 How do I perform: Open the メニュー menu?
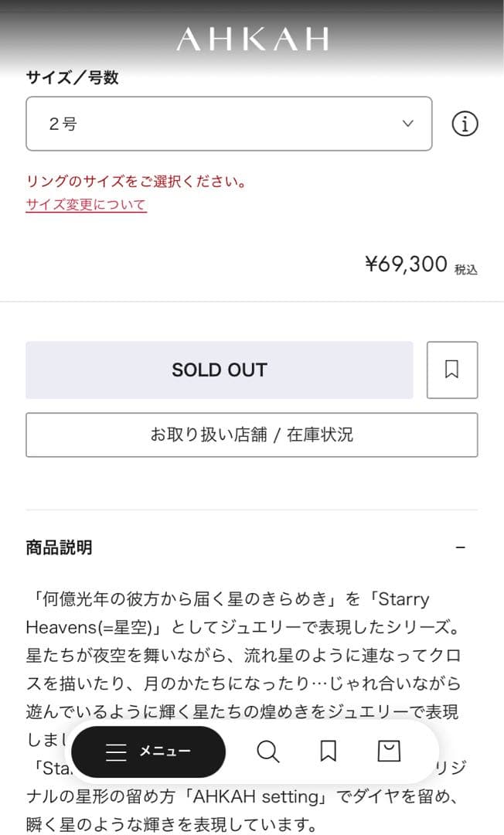click(148, 751)
